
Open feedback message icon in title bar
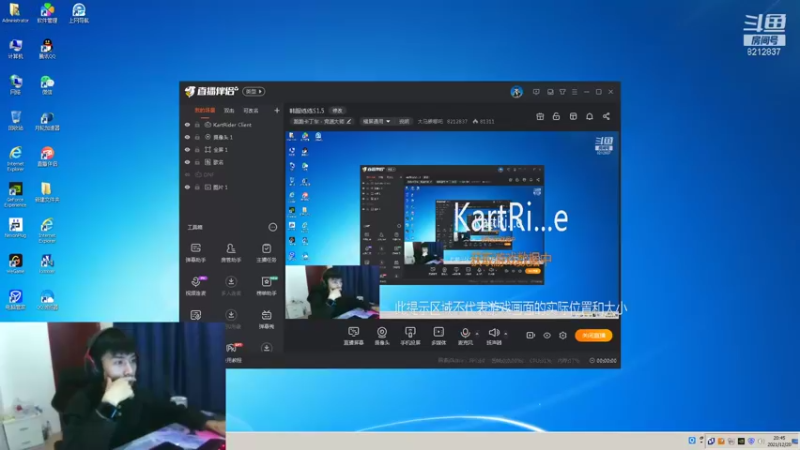tap(536, 92)
